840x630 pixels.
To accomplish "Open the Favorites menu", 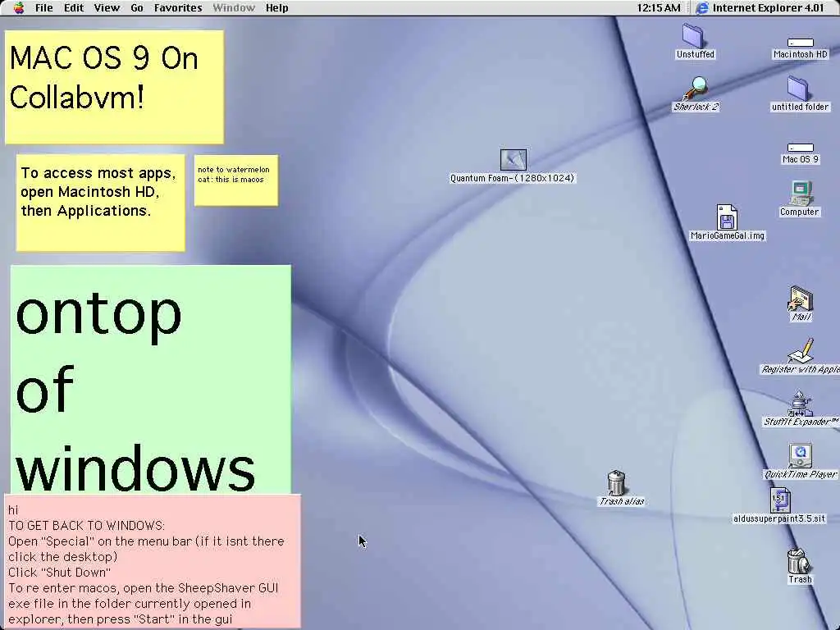I will (x=178, y=8).
